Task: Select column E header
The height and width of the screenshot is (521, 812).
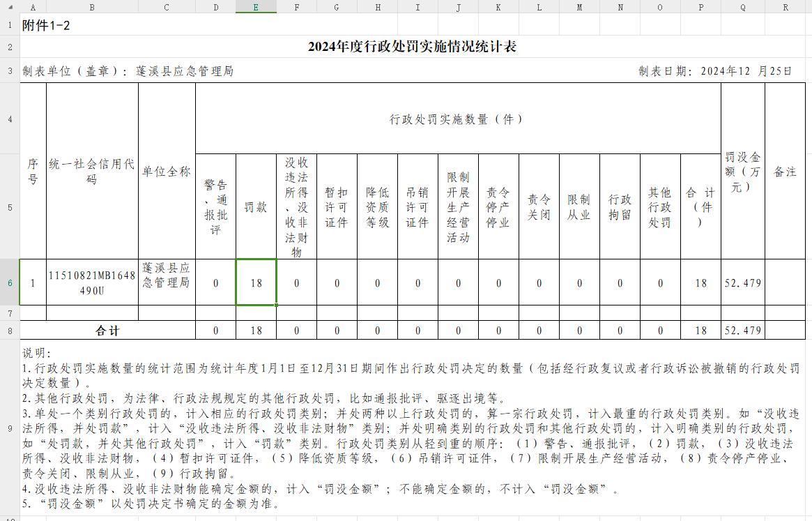Action: (256, 7)
